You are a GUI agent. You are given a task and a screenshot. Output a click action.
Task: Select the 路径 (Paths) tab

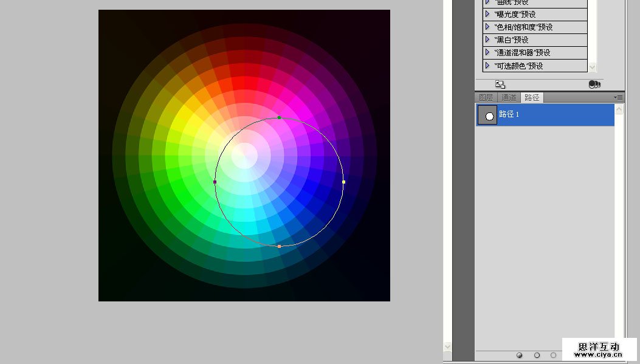point(532,97)
